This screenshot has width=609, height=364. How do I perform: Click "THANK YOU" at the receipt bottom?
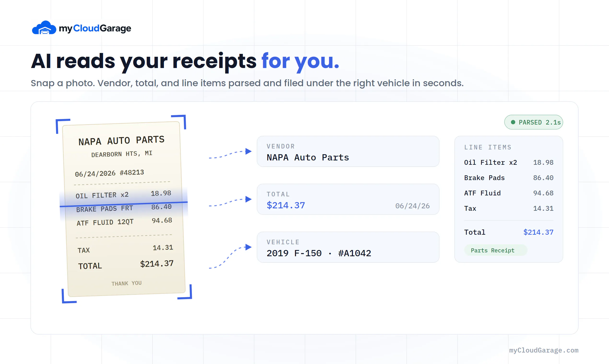click(126, 283)
